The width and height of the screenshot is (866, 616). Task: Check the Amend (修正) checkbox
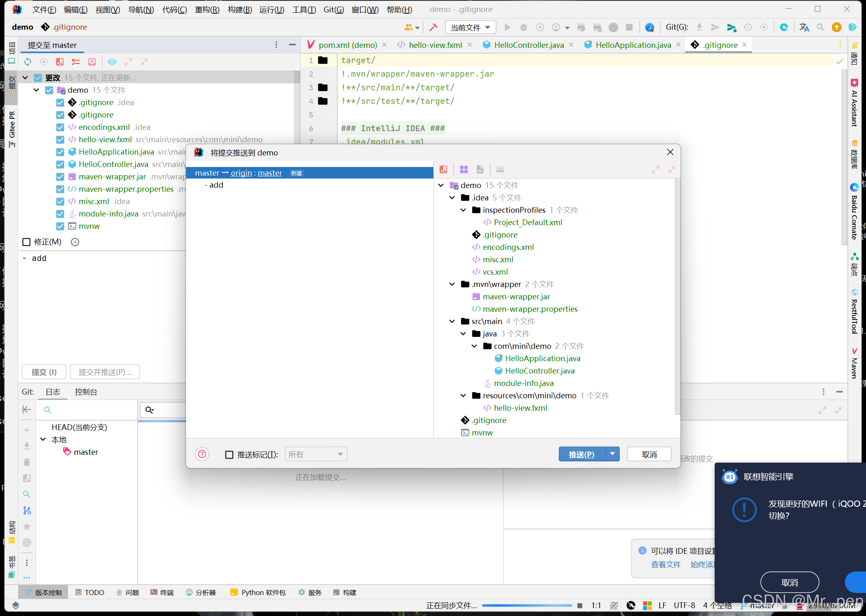[27, 242]
